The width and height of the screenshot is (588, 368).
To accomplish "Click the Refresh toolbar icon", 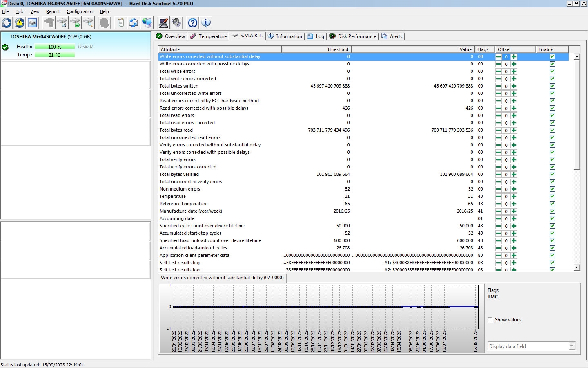I will [x=7, y=23].
